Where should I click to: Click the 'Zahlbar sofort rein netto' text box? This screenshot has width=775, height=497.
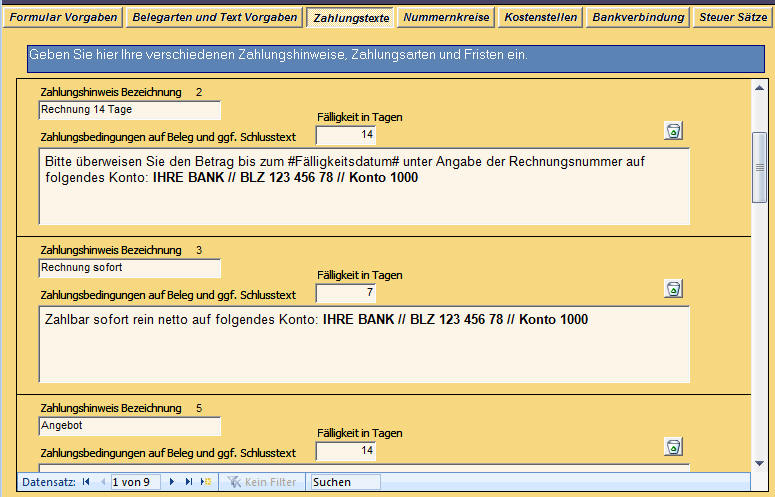[x=364, y=344]
